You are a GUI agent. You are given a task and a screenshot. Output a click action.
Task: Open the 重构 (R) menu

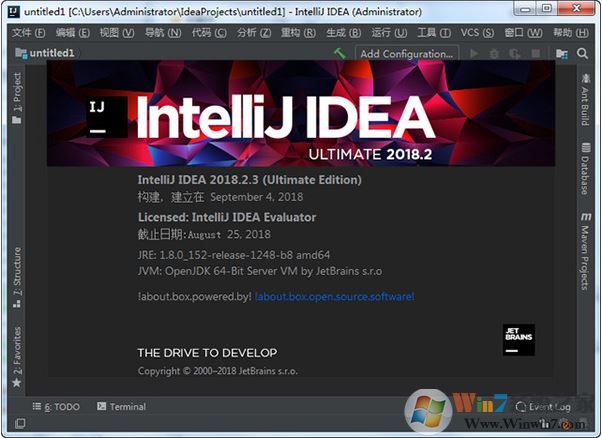298,33
